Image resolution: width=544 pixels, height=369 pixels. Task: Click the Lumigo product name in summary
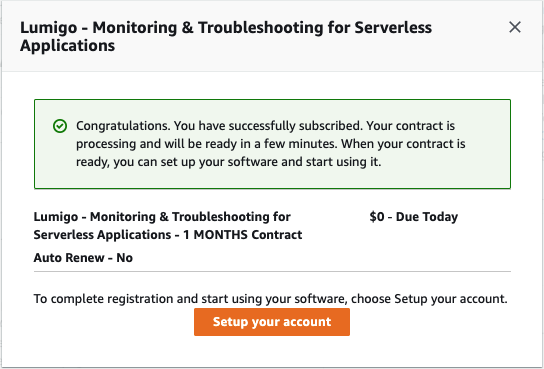[x=56, y=217]
